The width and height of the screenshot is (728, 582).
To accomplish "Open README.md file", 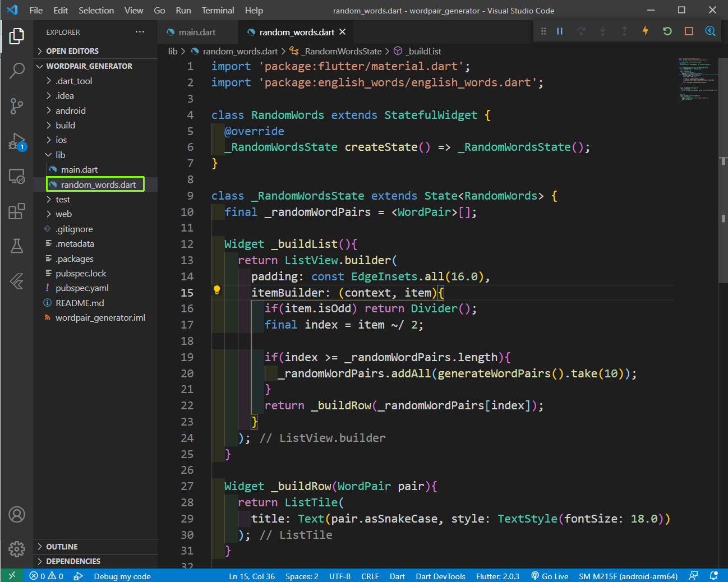I will coord(95,303).
